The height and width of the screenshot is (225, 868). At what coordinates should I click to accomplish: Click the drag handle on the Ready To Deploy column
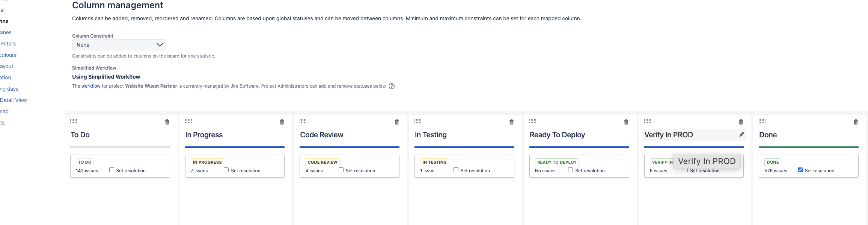pos(533,121)
